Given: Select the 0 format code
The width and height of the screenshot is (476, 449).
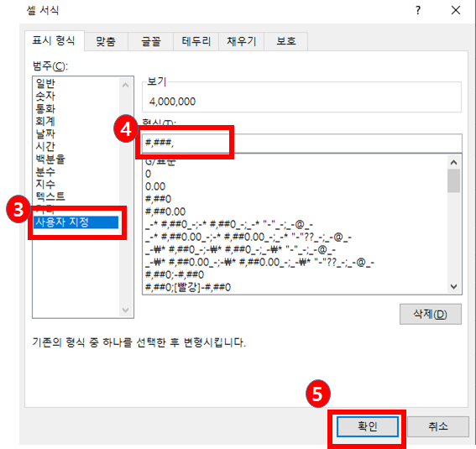Looking at the screenshot, I should tap(148, 174).
